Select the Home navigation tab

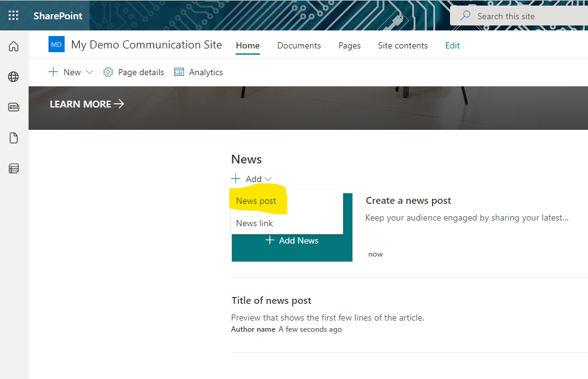coord(247,45)
